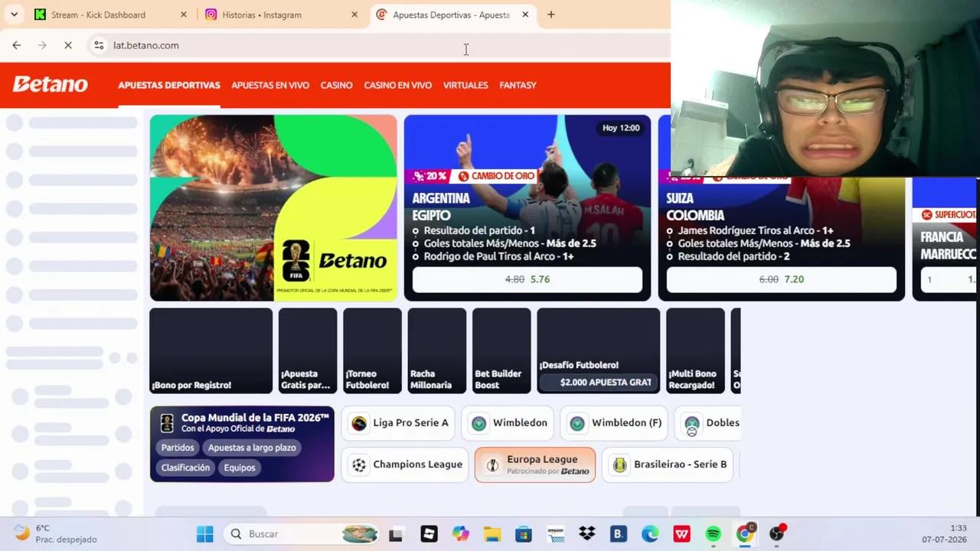Image resolution: width=980 pixels, height=551 pixels.
Task: Open Wimbledon league button
Action: tap(508, 423)
